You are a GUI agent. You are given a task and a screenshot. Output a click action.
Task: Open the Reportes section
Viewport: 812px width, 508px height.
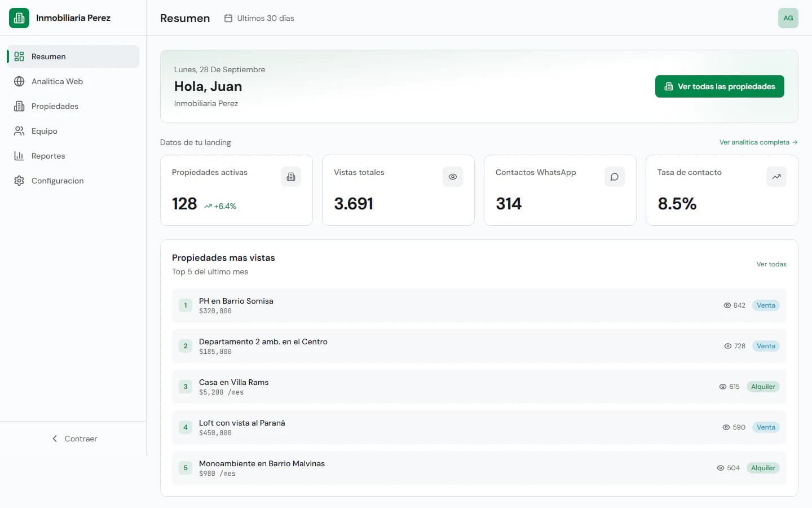pos(73,156)
